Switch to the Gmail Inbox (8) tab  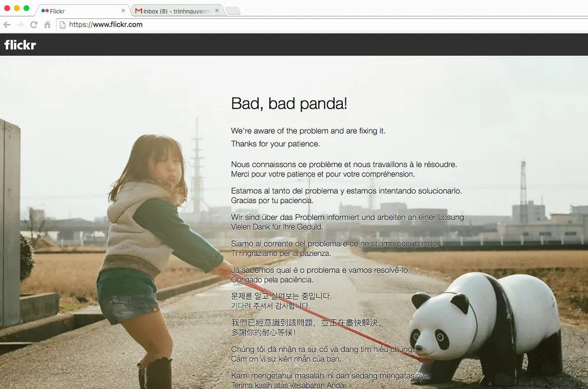(x=176, y=11)
